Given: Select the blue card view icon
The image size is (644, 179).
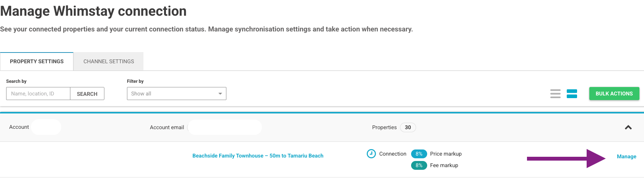Looking at the screenshot, I should click(572, 94).
